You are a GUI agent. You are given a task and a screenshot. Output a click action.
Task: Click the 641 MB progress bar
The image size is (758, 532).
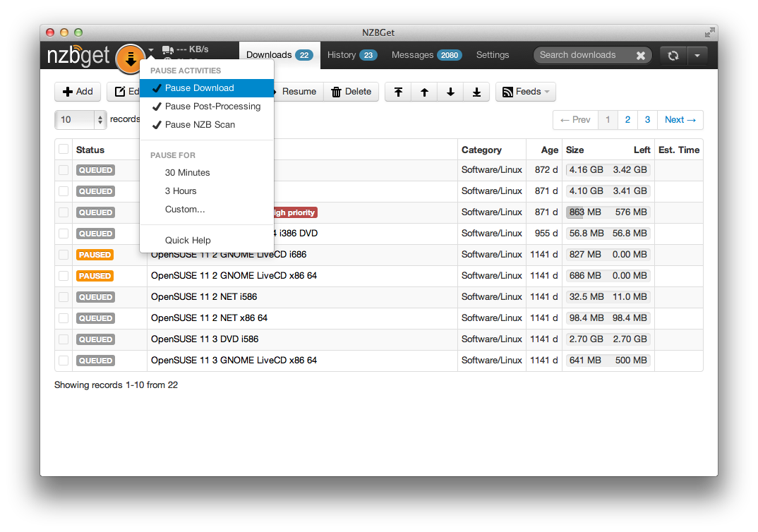pos(608,361)
